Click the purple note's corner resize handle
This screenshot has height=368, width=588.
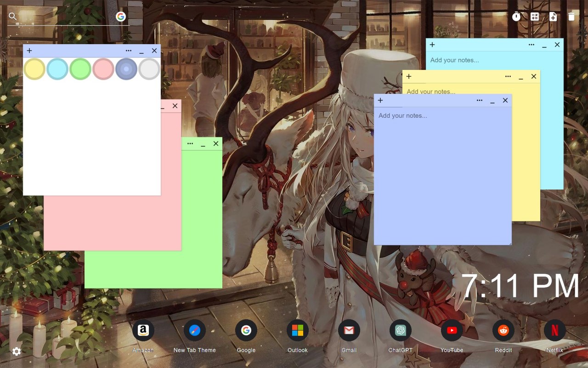tap(509, 243)
